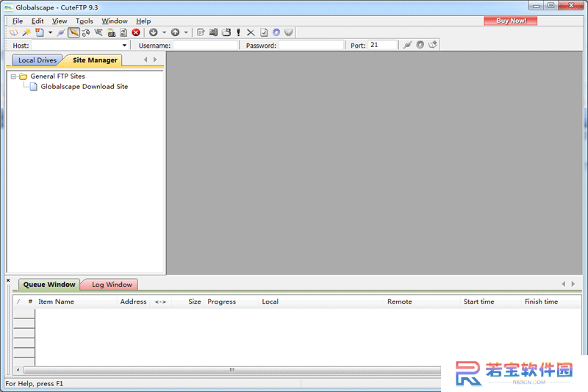Click the Quick Connect plug icon beside Port

(408, 45)
